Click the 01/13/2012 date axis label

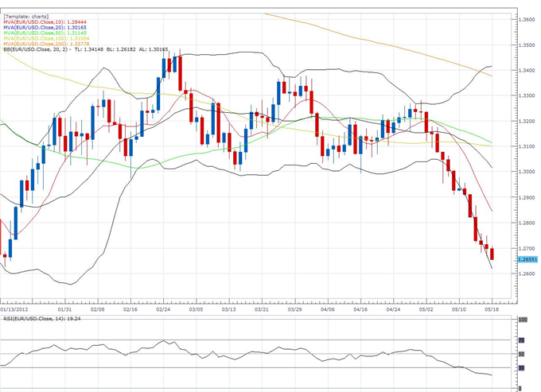pos(14,310)
